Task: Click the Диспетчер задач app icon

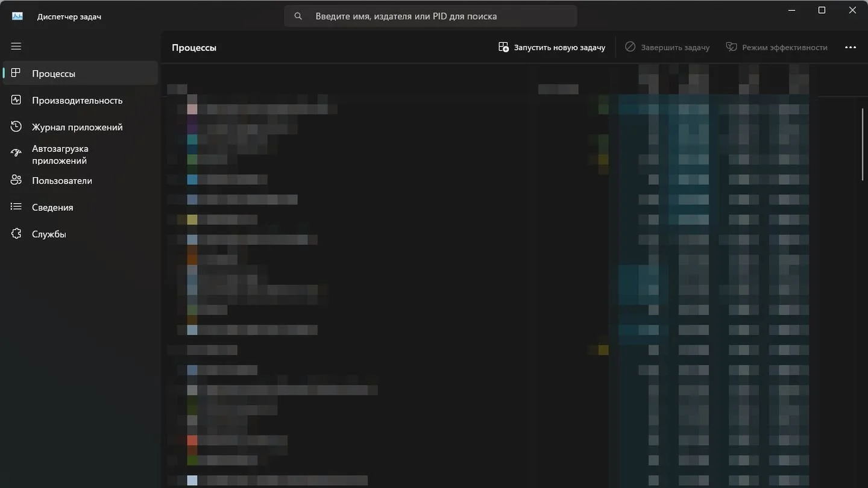Action: (17, 16)
